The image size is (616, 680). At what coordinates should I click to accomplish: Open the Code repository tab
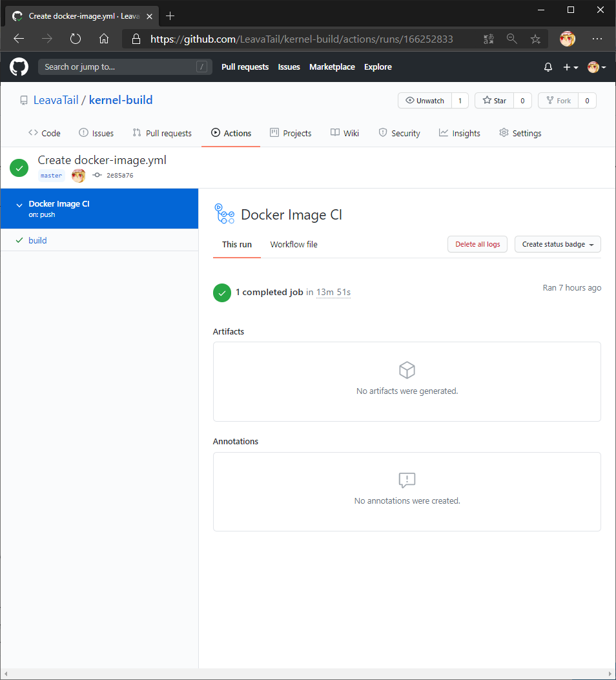pyautogui.click(x=44, y=133)
